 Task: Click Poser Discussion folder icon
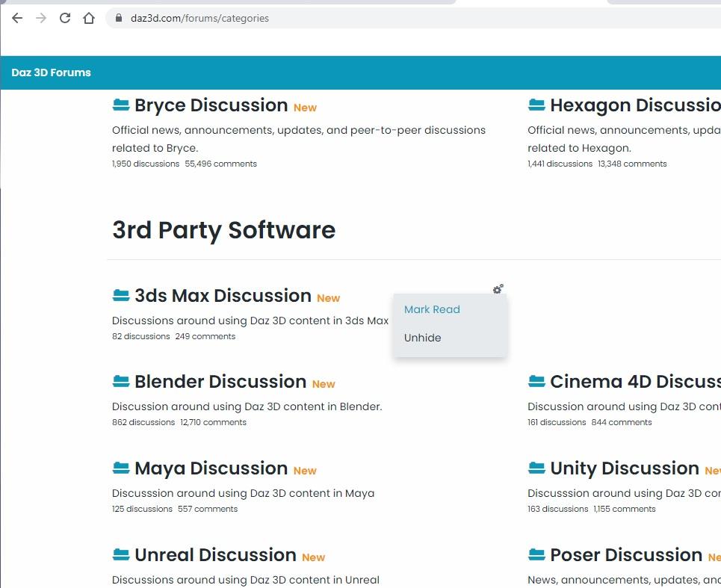[x=536, y=555]
